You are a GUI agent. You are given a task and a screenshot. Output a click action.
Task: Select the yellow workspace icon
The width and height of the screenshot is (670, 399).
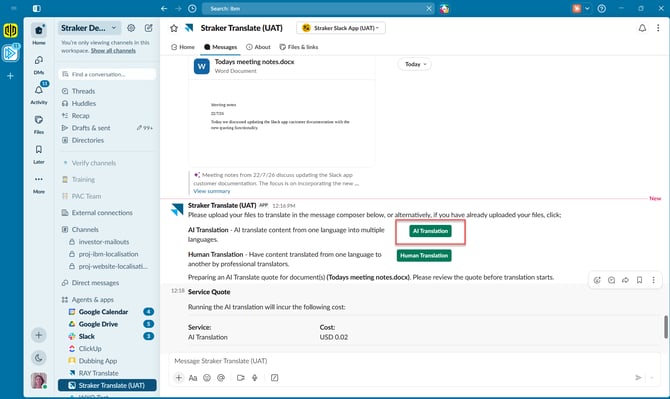pos(11,30)
